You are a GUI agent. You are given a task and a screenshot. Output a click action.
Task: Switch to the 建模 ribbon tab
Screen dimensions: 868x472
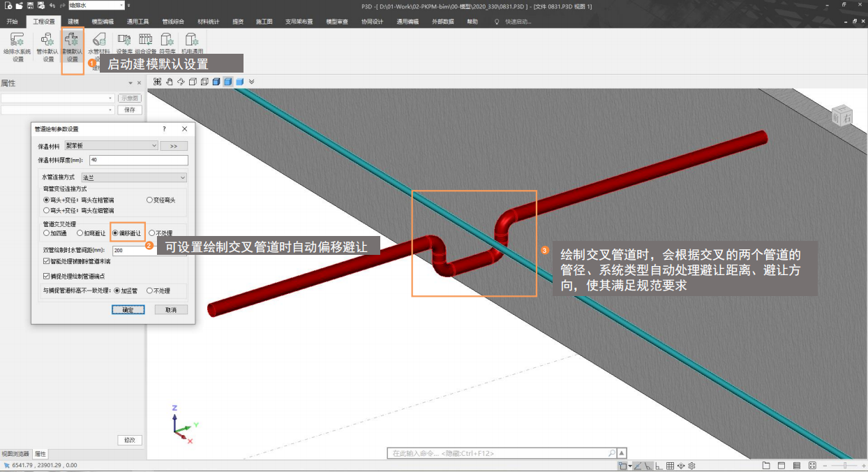click(x=73, y=22)
